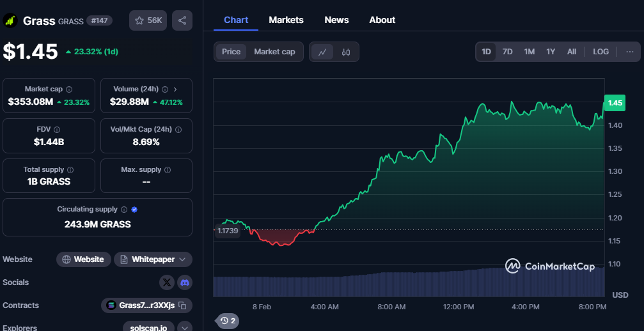Toggle chart to Market cap view
Image resolution: width=644 pixels, height=331 pixels.
coord(274,52)
